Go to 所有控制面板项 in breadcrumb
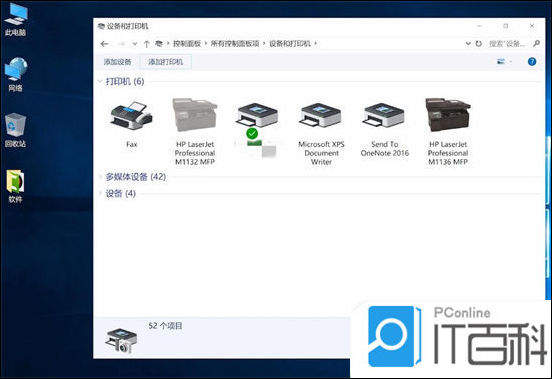Screen dimensions: 552x379 click(x=235, y=44)
